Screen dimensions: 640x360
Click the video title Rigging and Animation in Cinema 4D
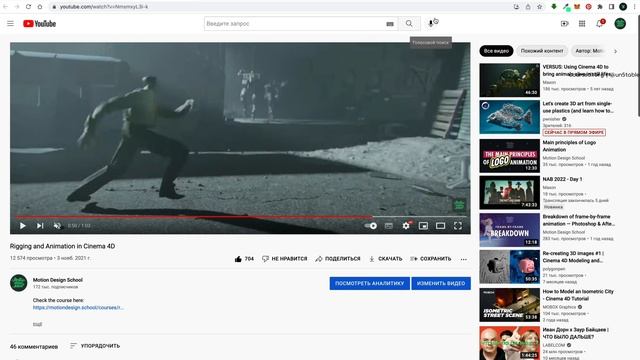coord(62,246)
